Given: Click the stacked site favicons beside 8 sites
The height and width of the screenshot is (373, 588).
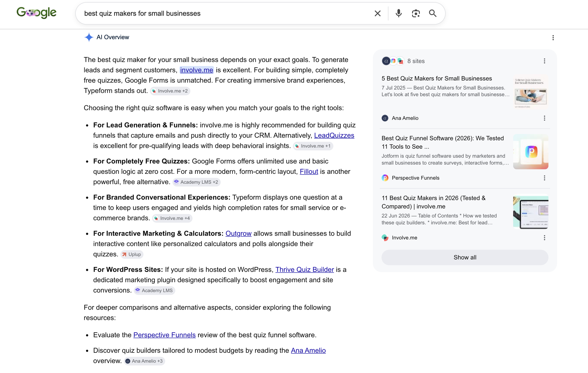Looking at the screenshot, I should point(393,61).
